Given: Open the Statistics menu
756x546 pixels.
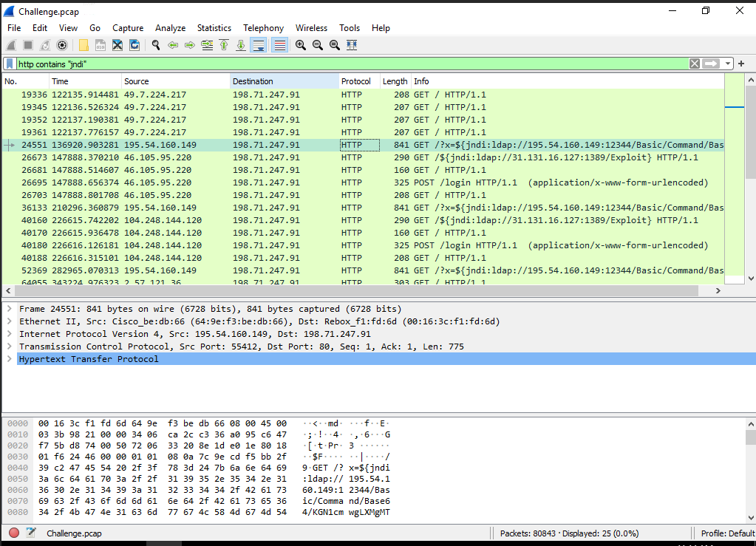Looking at the screenshot, I should coord(214,28).
